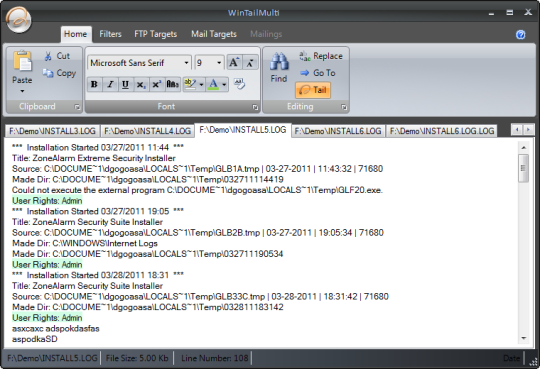Switch to F:\Demo\INSTALL4.LOG file tab
Screen dimensions: 540x369
coord(147,131)
